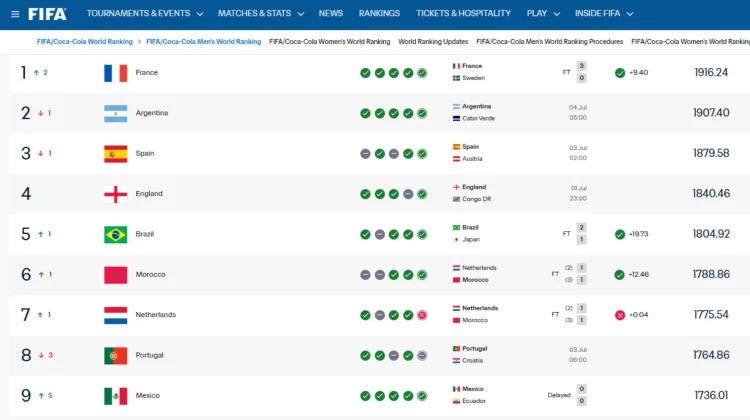Image resolution: width=750 pixels, height=420 pixels.
Task: Switch to Women's World Ranking tab
Action: click(330, 42)
